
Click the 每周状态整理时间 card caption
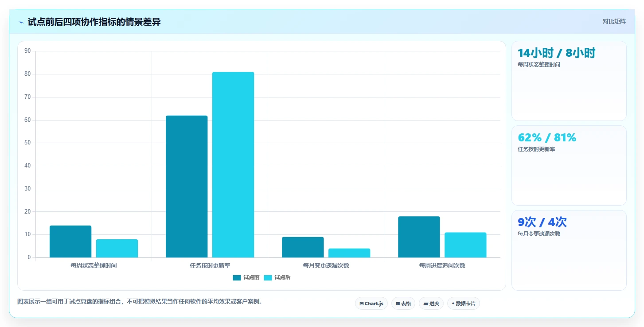pos(539,65)
